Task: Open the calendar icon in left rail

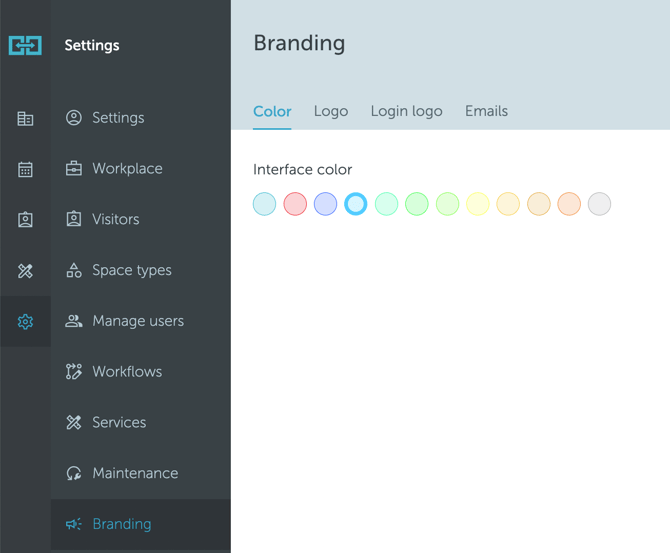Action: [x=25, y=170]
